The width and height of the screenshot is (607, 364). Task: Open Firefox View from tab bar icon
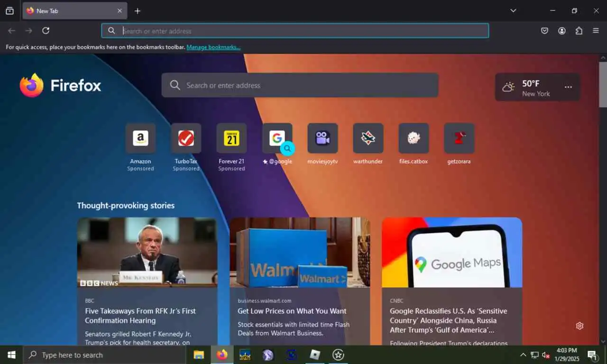[x=9, y=11]
